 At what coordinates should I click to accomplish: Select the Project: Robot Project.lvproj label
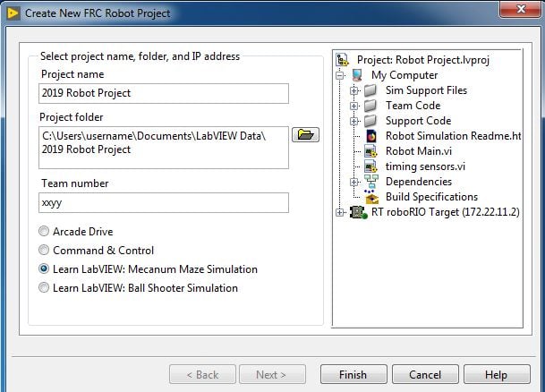point(423,60)
